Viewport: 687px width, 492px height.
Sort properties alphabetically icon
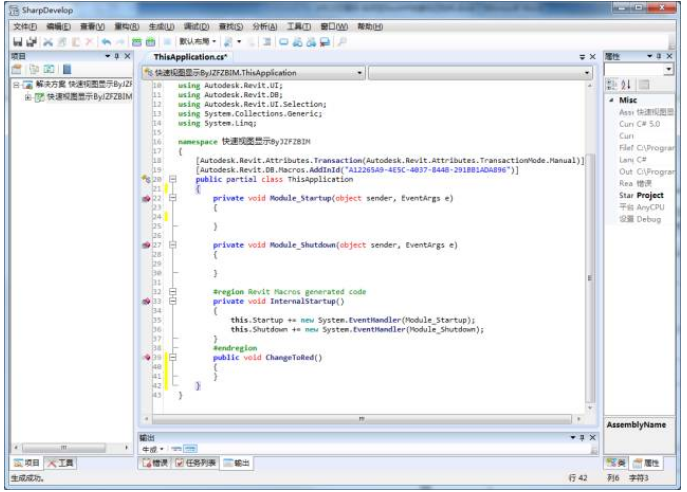(626, 85)
